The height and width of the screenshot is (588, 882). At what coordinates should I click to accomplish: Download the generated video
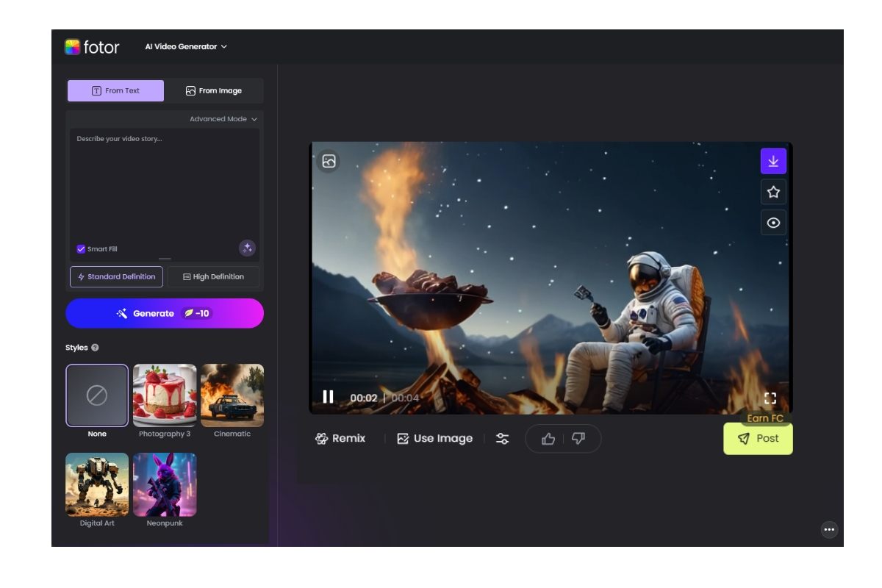tap(773, 161)
